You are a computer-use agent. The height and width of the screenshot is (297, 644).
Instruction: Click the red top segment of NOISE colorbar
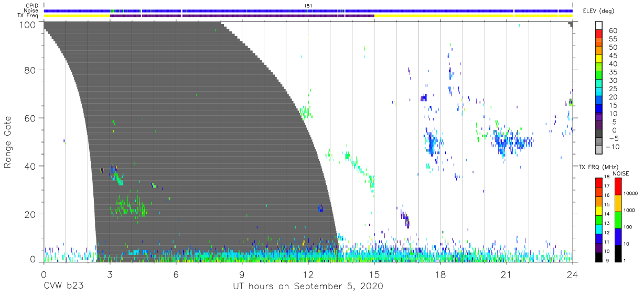[x=618, y=186]
